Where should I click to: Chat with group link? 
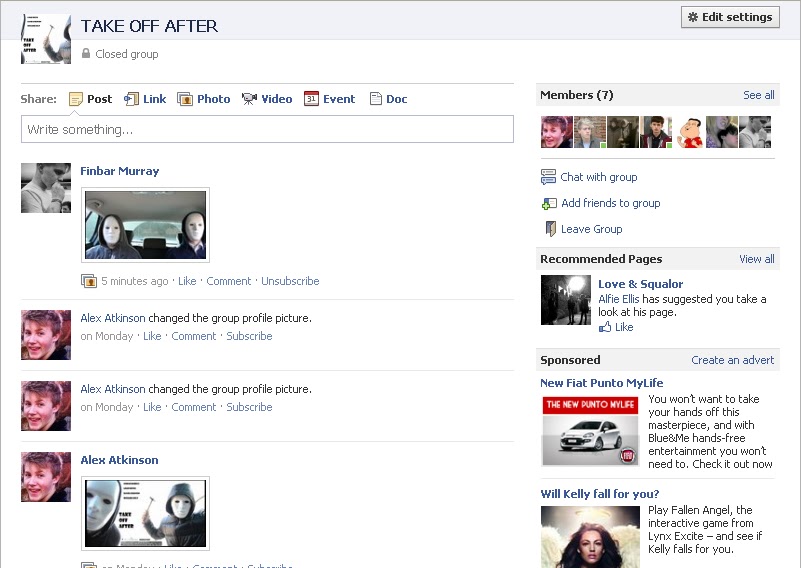point(599,177)
